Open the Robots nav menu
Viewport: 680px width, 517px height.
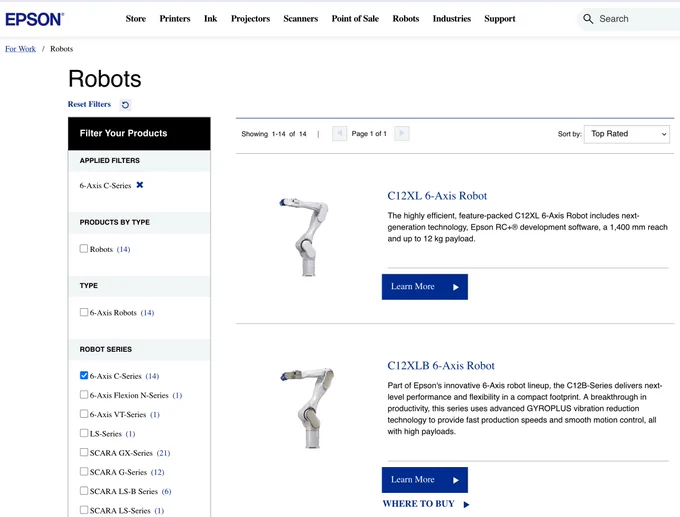[x=406, y=19]
